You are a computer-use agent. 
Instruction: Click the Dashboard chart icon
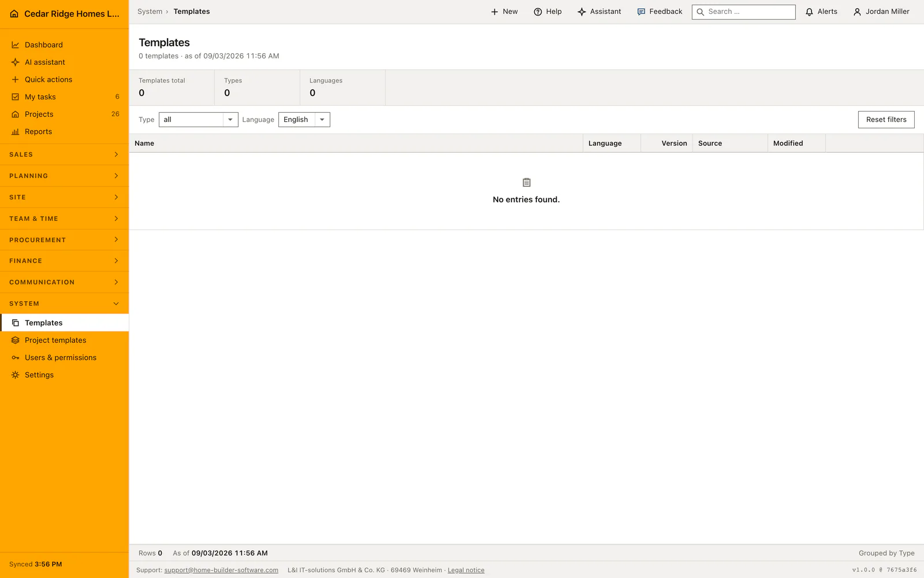tap(16, 45)
